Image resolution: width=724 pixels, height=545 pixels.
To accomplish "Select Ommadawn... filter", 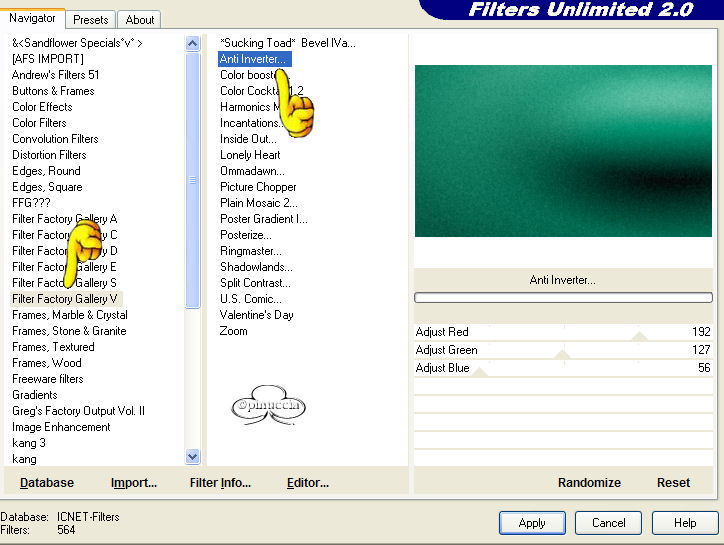I will [252, 171].
